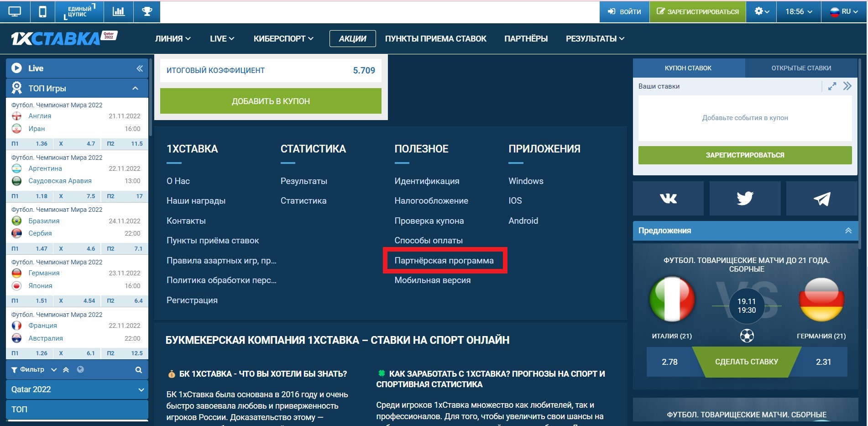This screenshot has height=426, width=868.
Task: Open the О Нас link
Action: (x=178, y=181)
